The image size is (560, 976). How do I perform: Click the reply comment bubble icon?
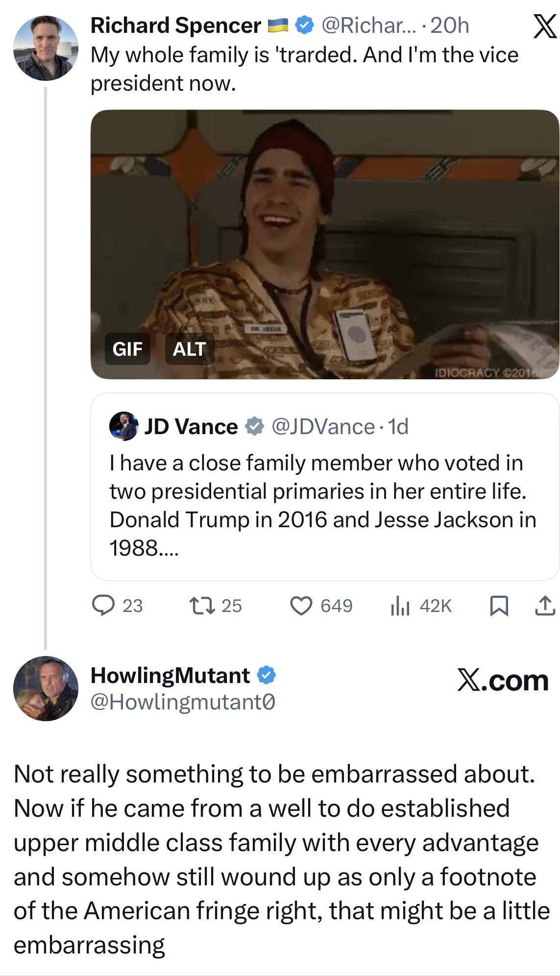103,606
